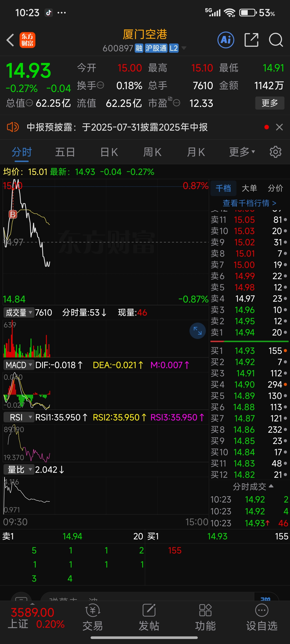This screenshot has width=290, height=644.
Task: Tap the share export icon
Action: [x=251, y=40]
